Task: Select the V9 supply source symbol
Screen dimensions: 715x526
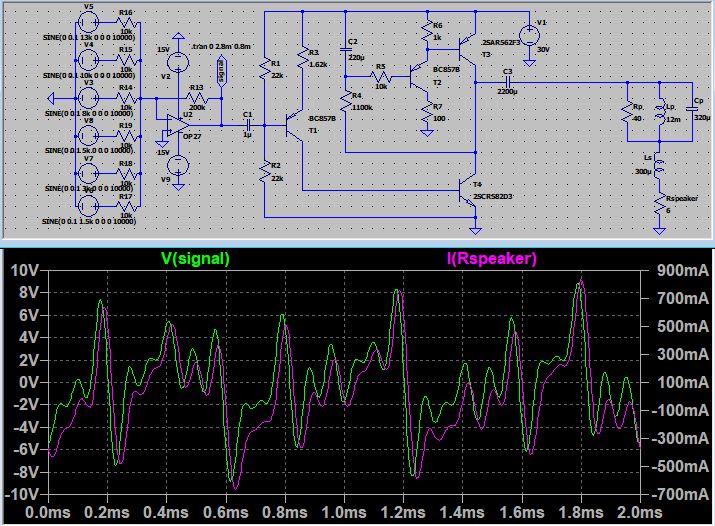Action: pos(178,165)
